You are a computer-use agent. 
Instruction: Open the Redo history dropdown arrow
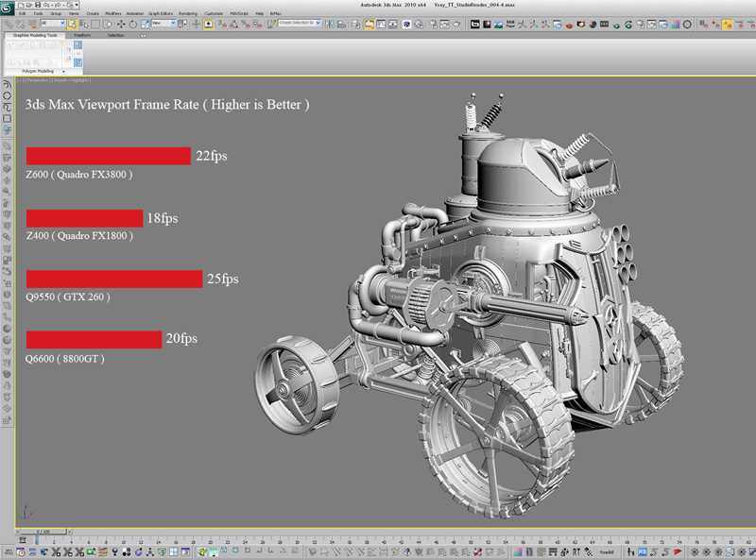[x=63, y=5]
